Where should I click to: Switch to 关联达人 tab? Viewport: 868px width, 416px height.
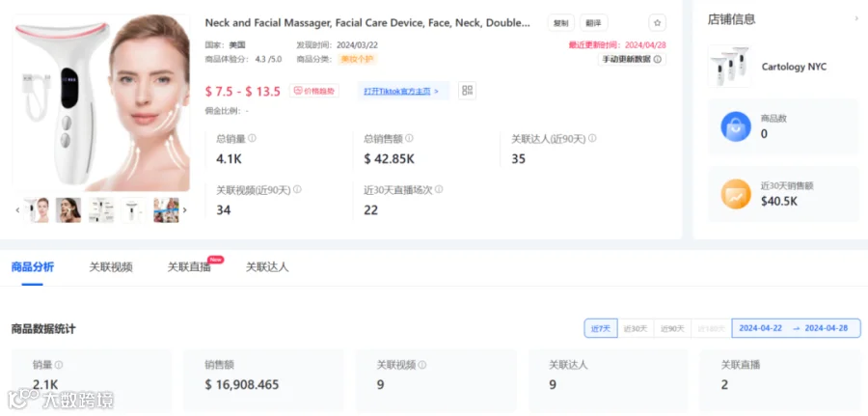[267, 267]
